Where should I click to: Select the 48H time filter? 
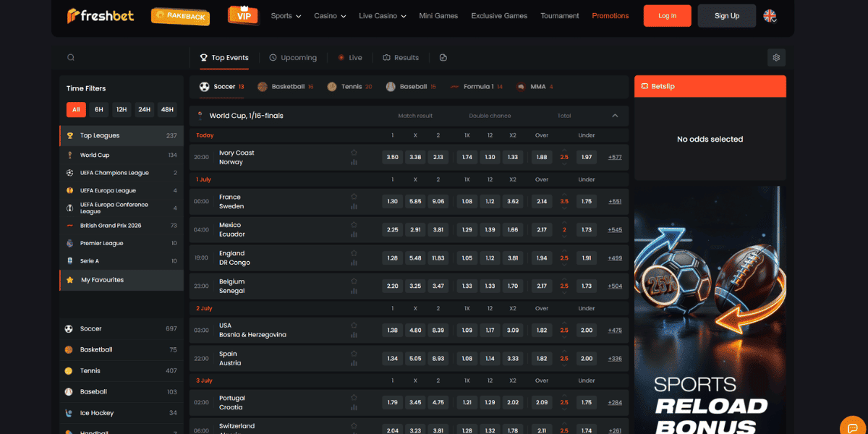168,110
